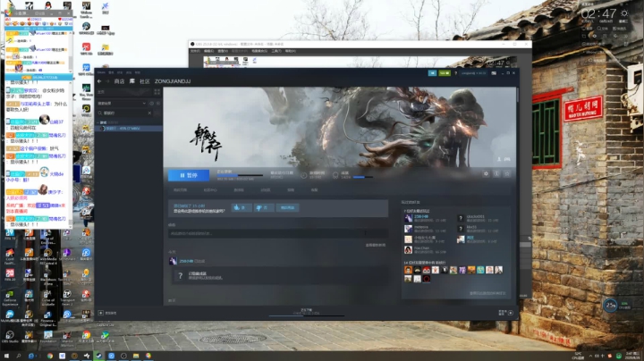Pause the download with 暂停 button
Image resolution: width=644 pixels, height=361 pixels.
189,175
